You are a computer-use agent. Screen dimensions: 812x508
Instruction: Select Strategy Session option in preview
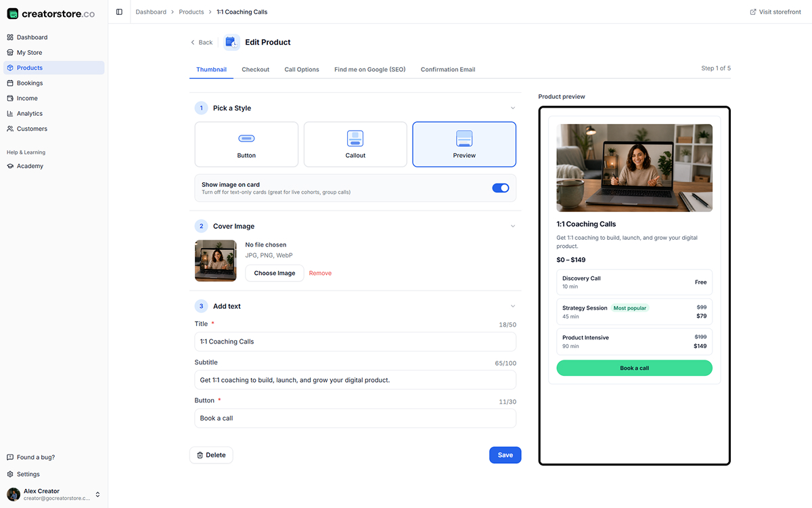click(x=635, y=312)
